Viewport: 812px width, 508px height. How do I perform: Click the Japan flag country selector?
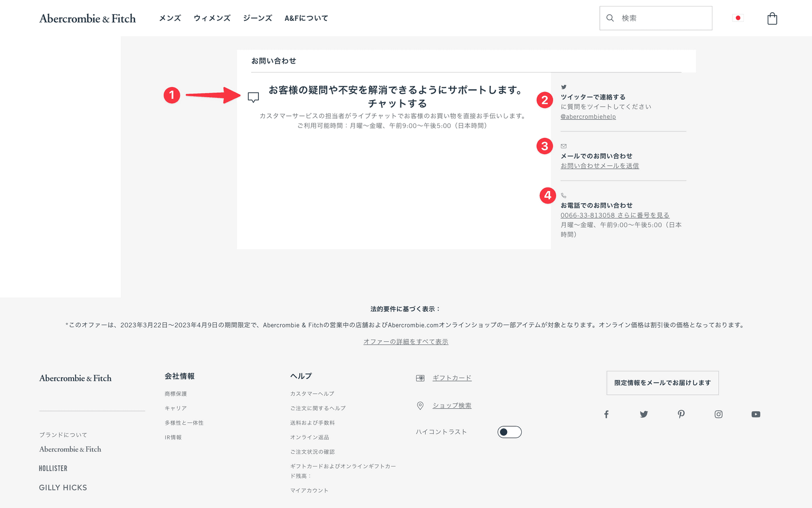(x=738, y=18)
